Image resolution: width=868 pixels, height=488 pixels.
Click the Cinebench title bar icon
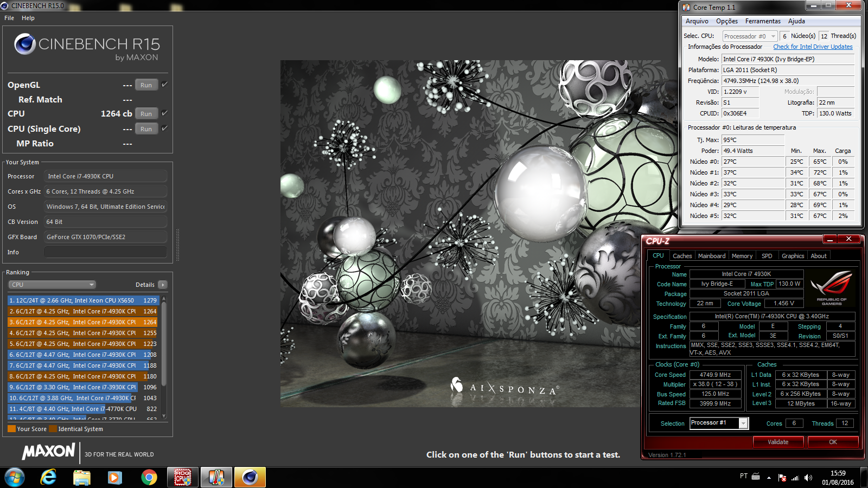(x=4, y=5)
